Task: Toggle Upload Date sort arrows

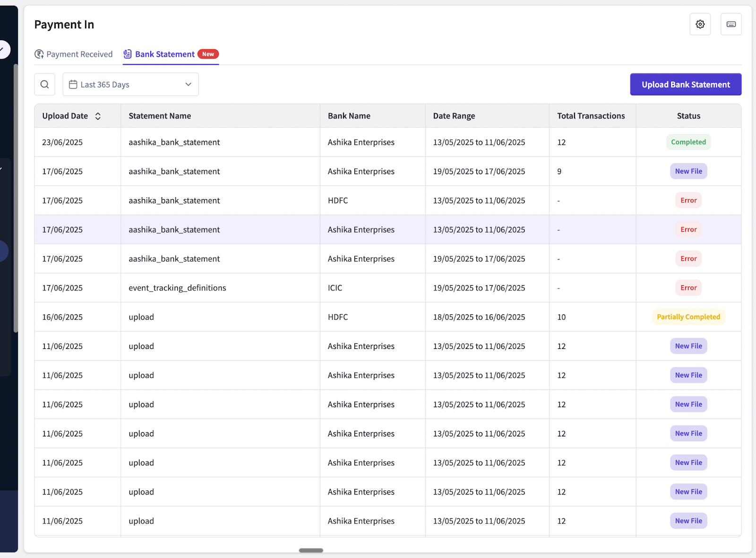Action: (x=98, y=116)
